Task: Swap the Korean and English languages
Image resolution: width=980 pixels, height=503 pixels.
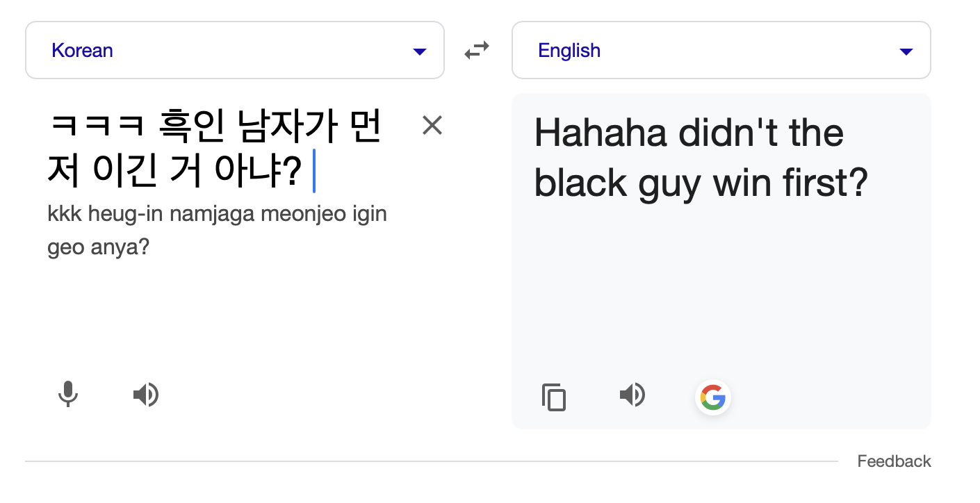Action: coord(477,50)
